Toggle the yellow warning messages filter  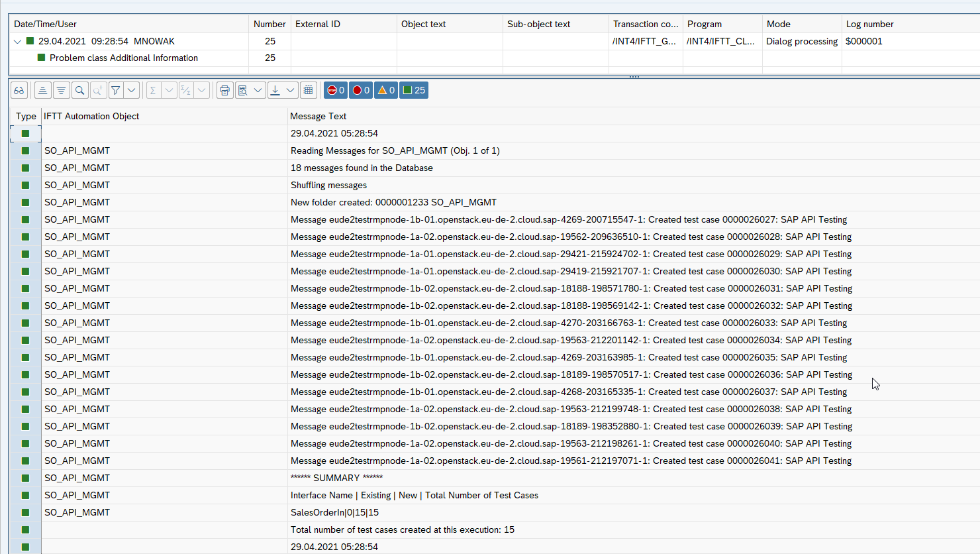386,90
